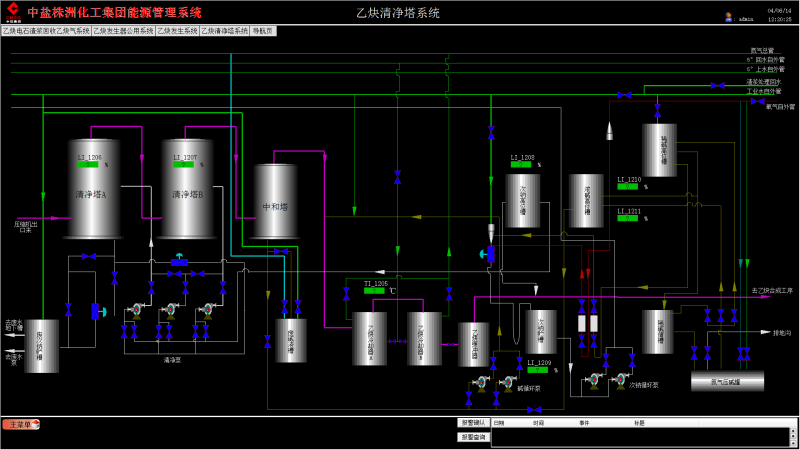This screenshot has height=450, width=800.
Task: Click the blue valve at the bottom yellow pipeline
Action: pos(534,410)
